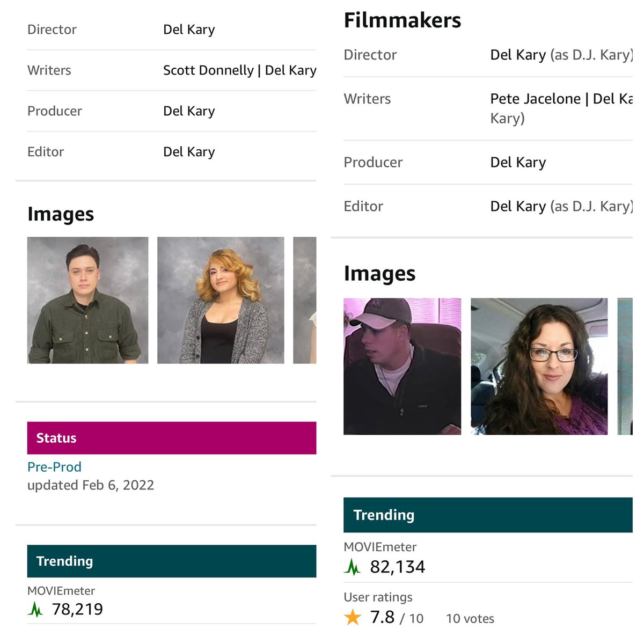Open photo of man in green shirt

[x=87, y=300]
